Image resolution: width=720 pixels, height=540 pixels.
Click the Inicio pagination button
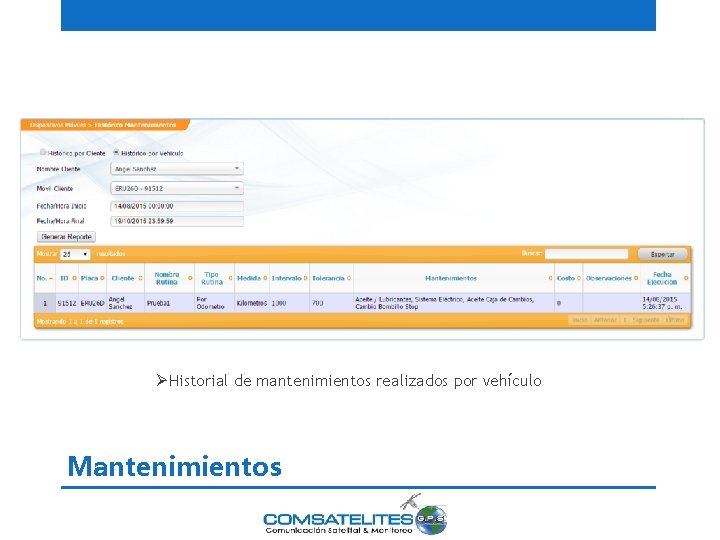(579, 320)
